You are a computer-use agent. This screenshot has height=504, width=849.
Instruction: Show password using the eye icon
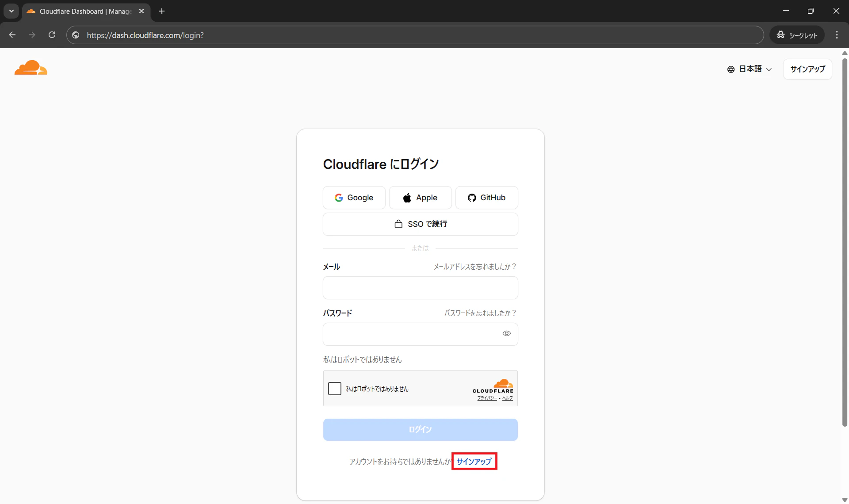click(506, 333)
